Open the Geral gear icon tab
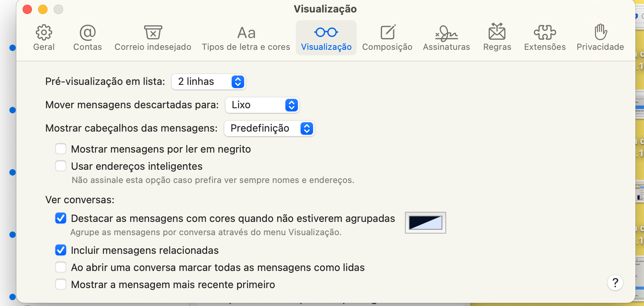This screenshot has width=644, height=306. click(44, 32)
